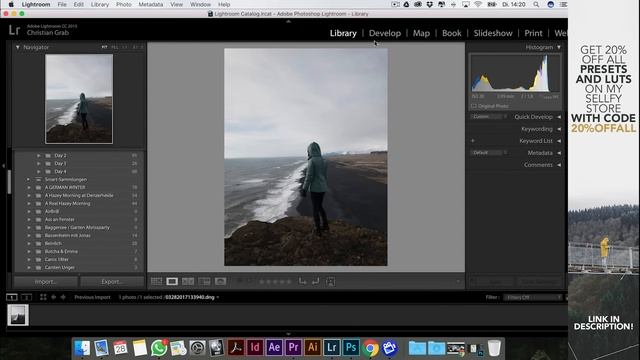Image resolution: width=640 pixels, height=360 pixels.
Task: Open the Filters Off dropdown
Action: coord(533,297)
